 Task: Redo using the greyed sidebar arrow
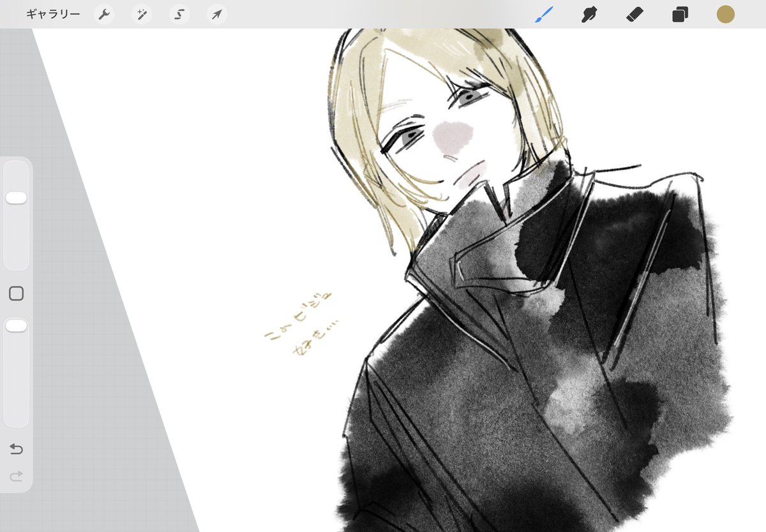[x=17, y=476]
